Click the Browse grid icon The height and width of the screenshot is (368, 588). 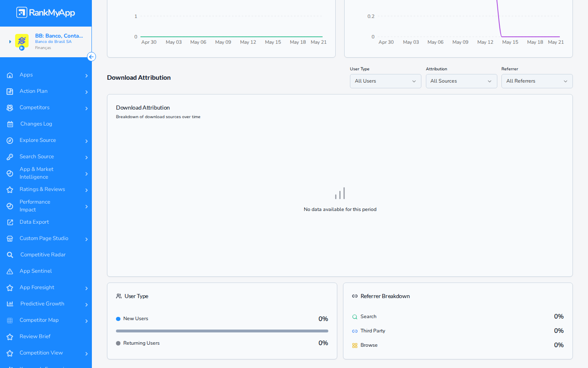[x=355, y=346]
